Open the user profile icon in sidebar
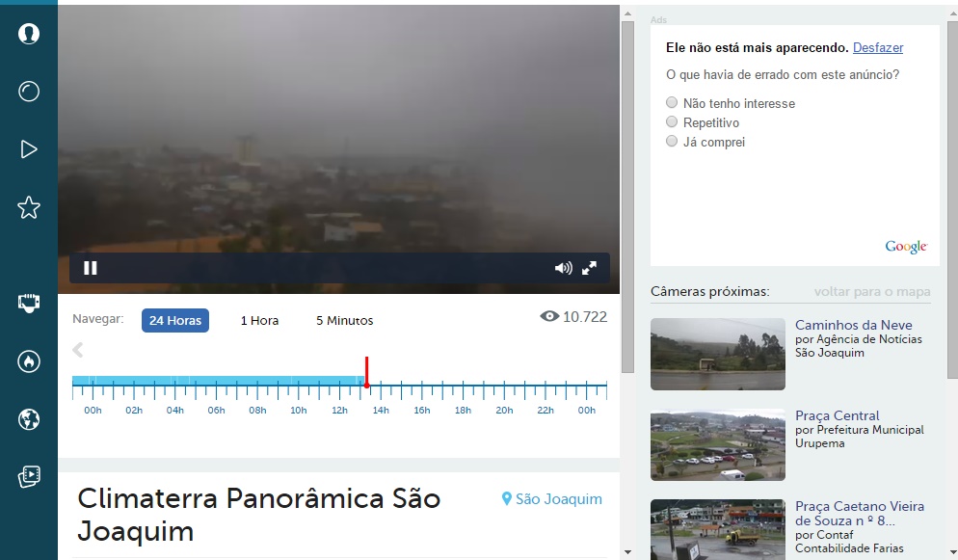958x560 pixels. 29,34
